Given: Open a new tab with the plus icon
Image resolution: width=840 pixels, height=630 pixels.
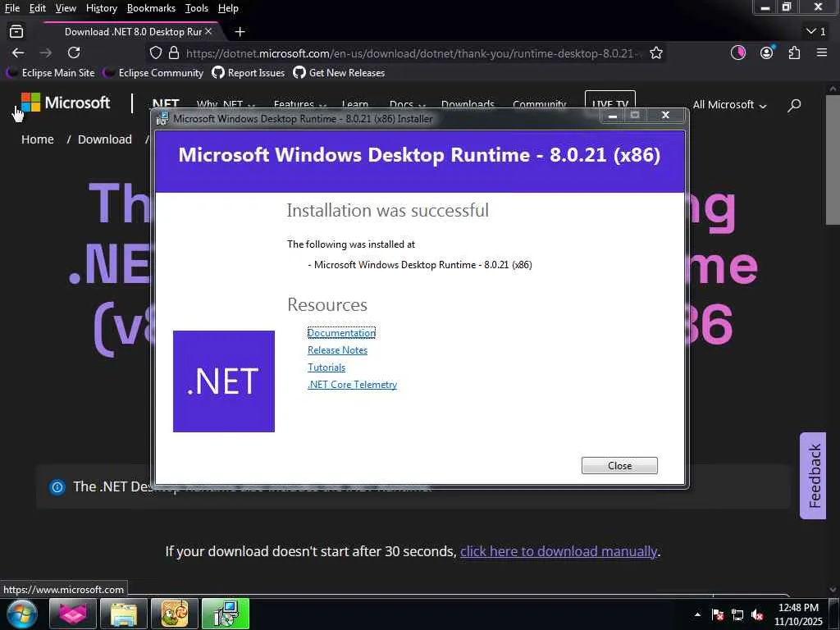Looking at the screenshot, I should [240, 32].
